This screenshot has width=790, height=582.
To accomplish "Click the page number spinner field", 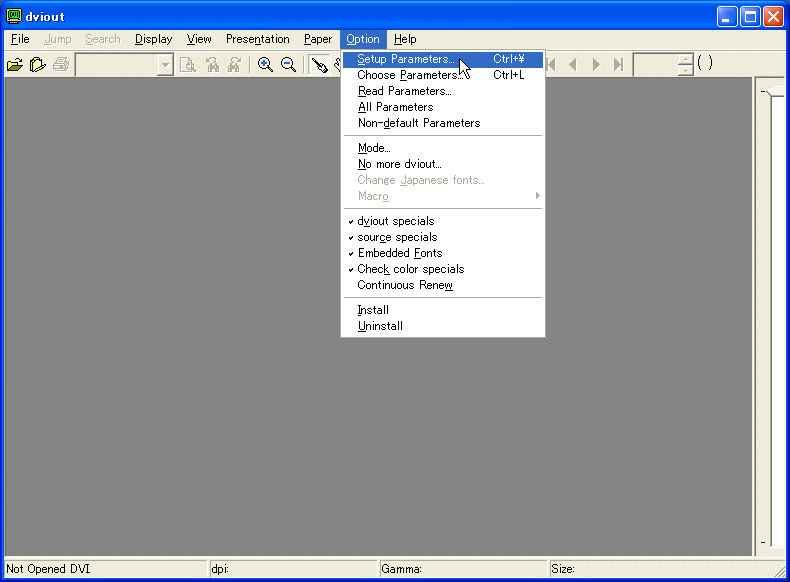I will coord(655,65).
